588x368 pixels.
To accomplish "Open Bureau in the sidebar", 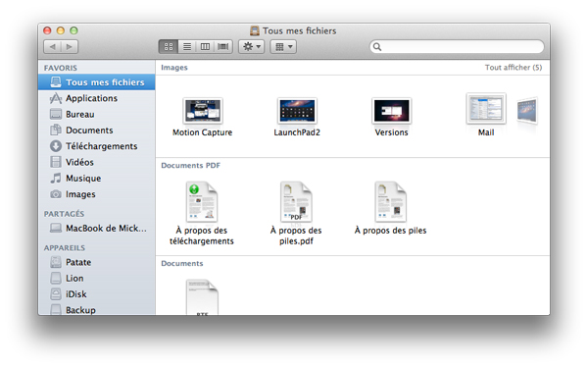I will tap(97, 114).
